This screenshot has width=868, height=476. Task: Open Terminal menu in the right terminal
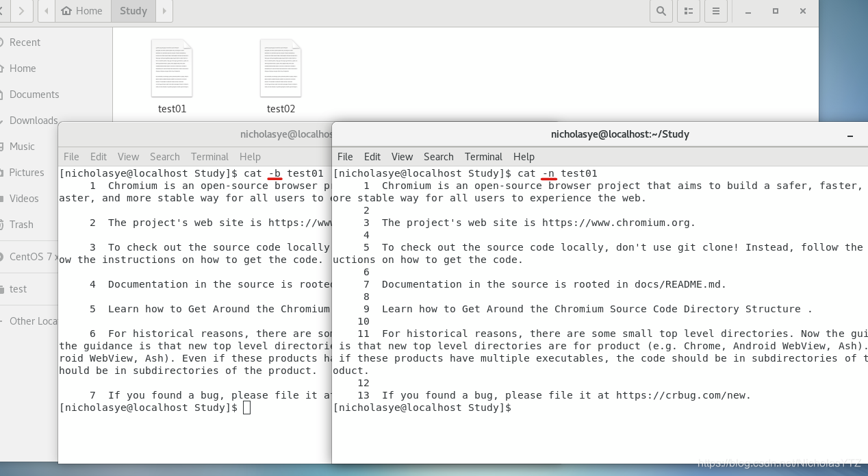pos(483,157)
